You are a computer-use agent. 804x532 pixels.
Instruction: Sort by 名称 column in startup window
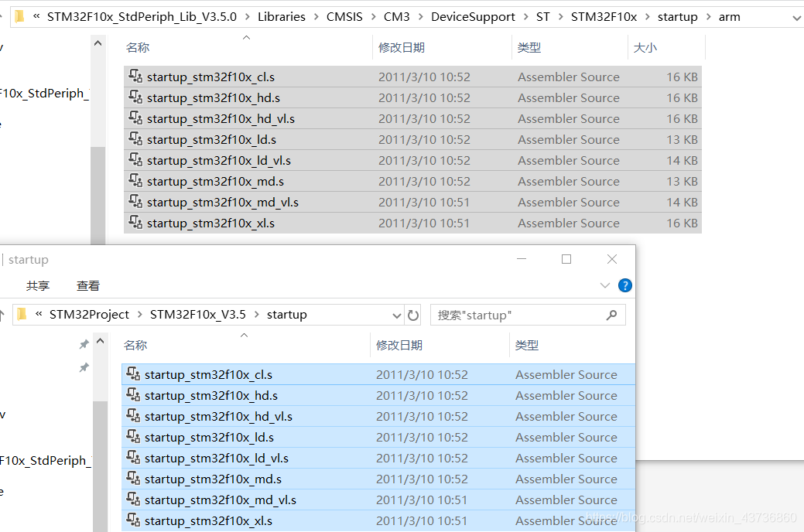(x=135, y=346)
